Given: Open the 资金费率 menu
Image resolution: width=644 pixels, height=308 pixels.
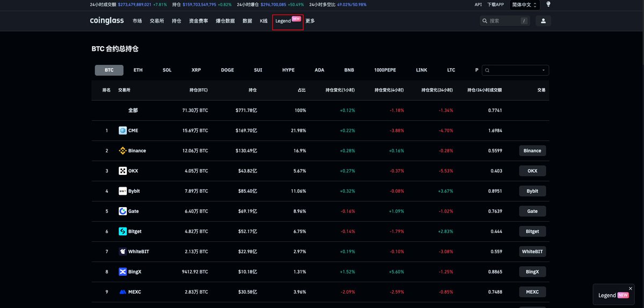Looking at the screenshot, I should pos(198,21).
